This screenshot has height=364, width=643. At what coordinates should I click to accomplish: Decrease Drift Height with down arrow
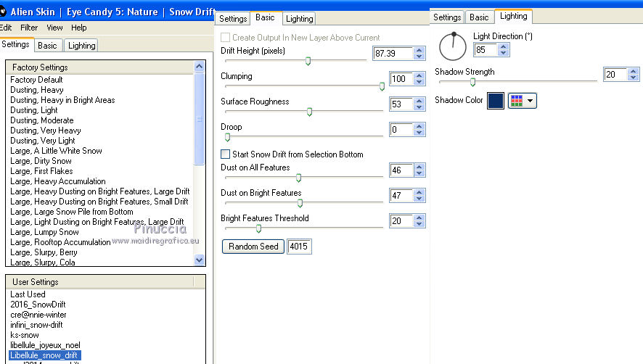419,57
